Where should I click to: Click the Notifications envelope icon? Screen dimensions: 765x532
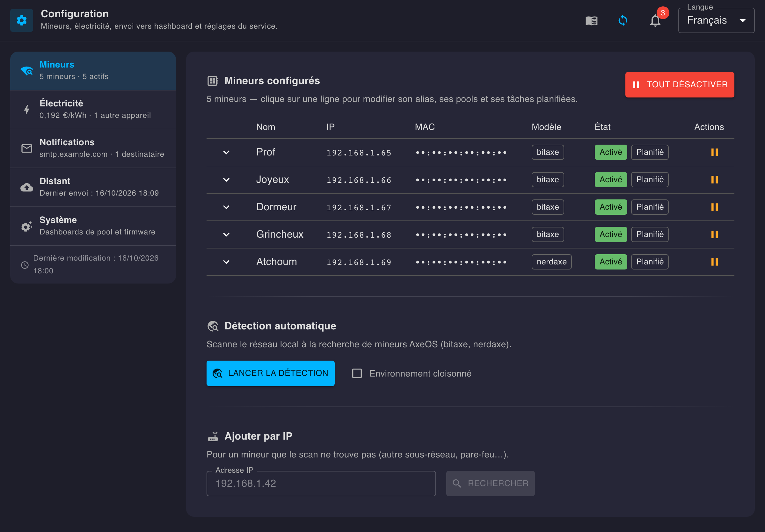pos(27,148)
